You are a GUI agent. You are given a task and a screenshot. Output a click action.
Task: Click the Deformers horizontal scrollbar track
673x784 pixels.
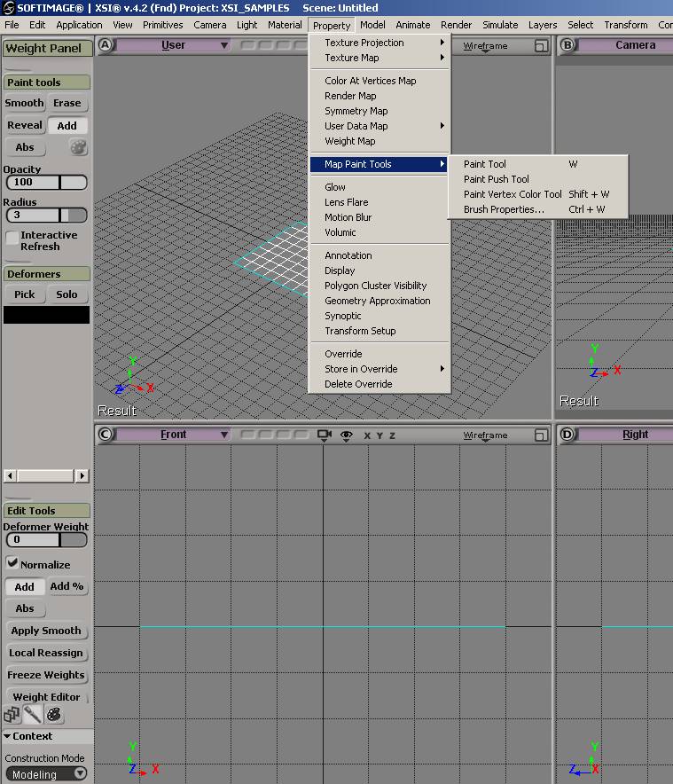(45, 475)
